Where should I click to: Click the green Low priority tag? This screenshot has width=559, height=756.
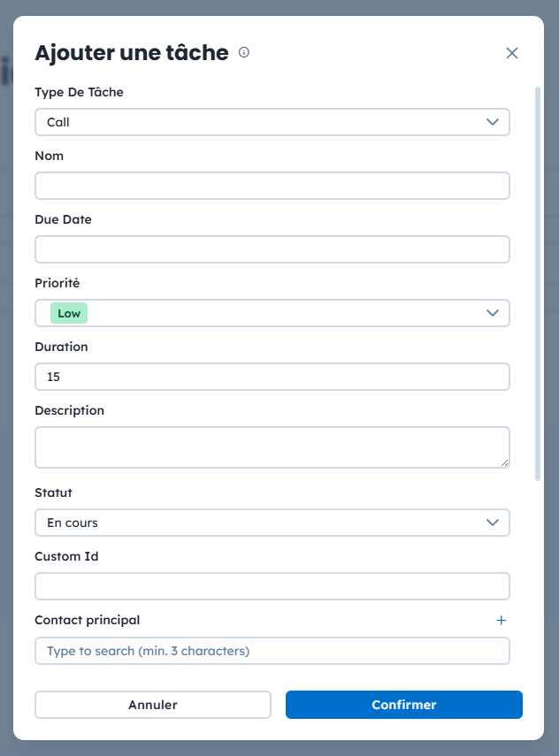click(69, 313)
